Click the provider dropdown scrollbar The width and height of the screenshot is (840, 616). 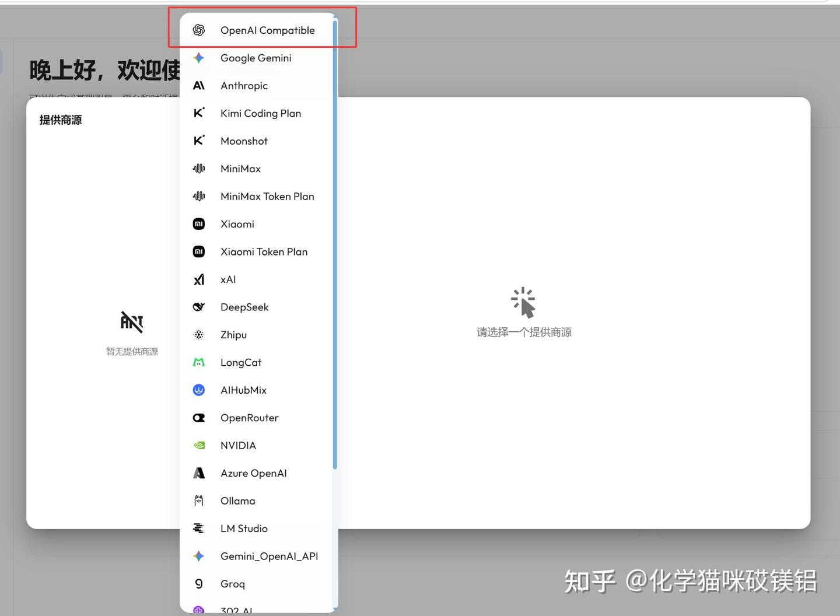point(335,245)
